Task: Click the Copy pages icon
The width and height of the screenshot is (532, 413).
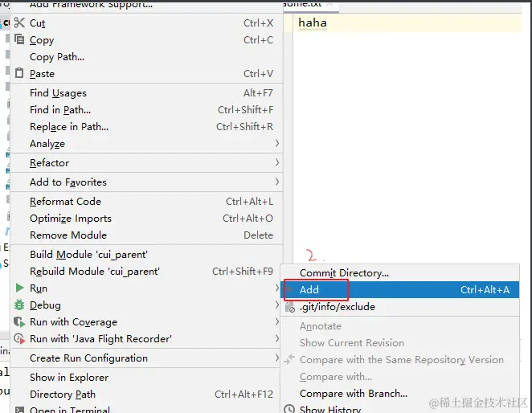Action: pos(19,39)
